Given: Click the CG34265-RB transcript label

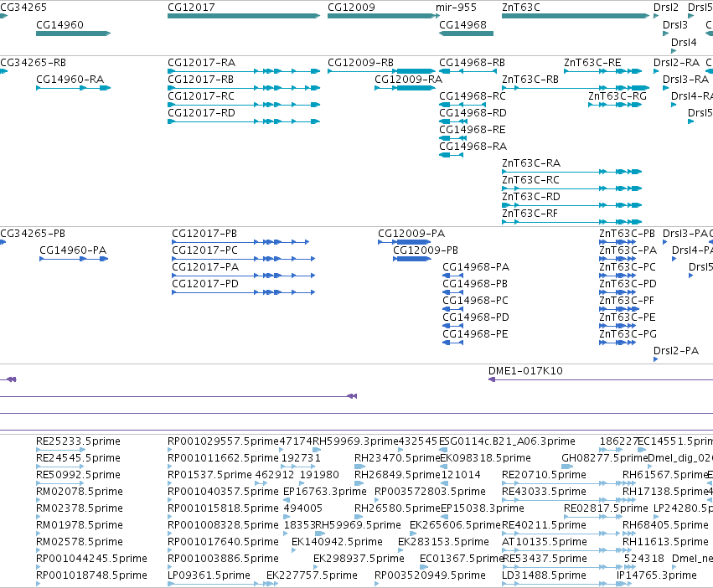Looking at the screenshot, I should tap(34, 63).
